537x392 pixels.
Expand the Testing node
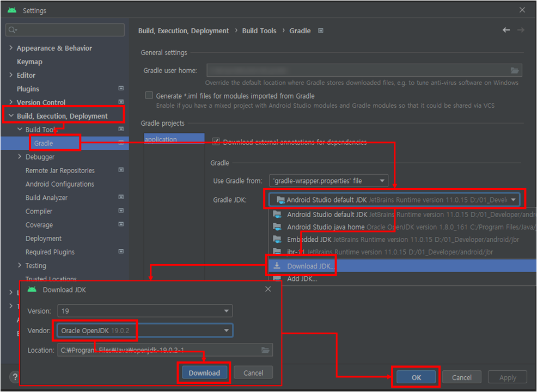(20, 265)
